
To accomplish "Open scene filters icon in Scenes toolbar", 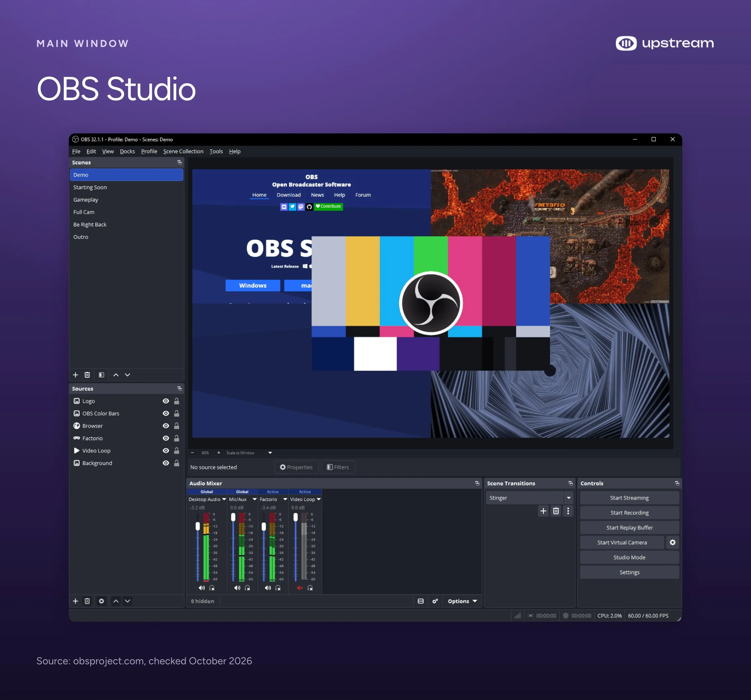I will 101,375.
